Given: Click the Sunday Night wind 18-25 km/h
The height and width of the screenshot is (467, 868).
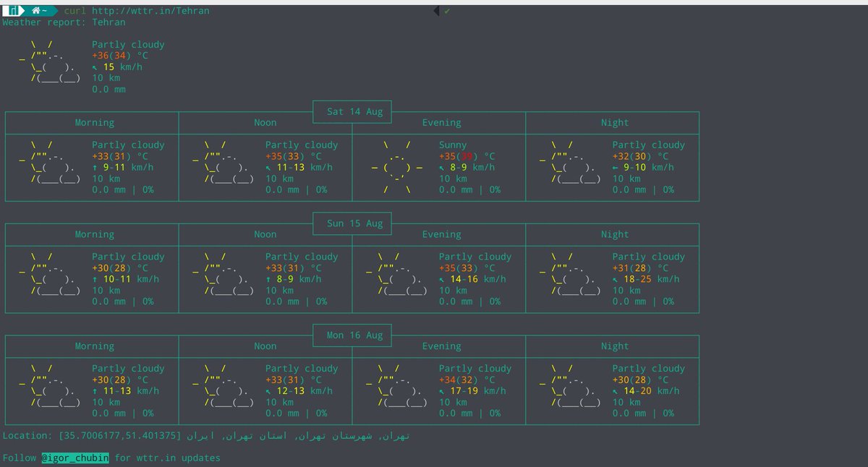Looking at the screenshot, I should coord(646,279).
